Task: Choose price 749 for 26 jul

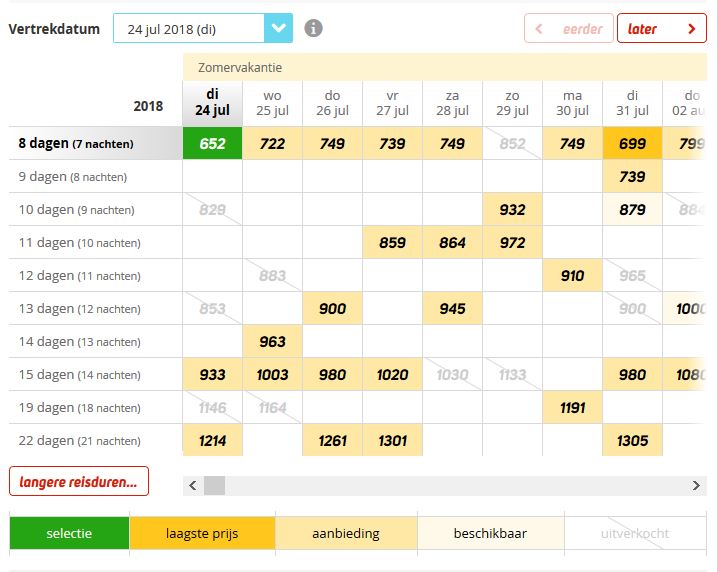Action: (x=332, y=143)
